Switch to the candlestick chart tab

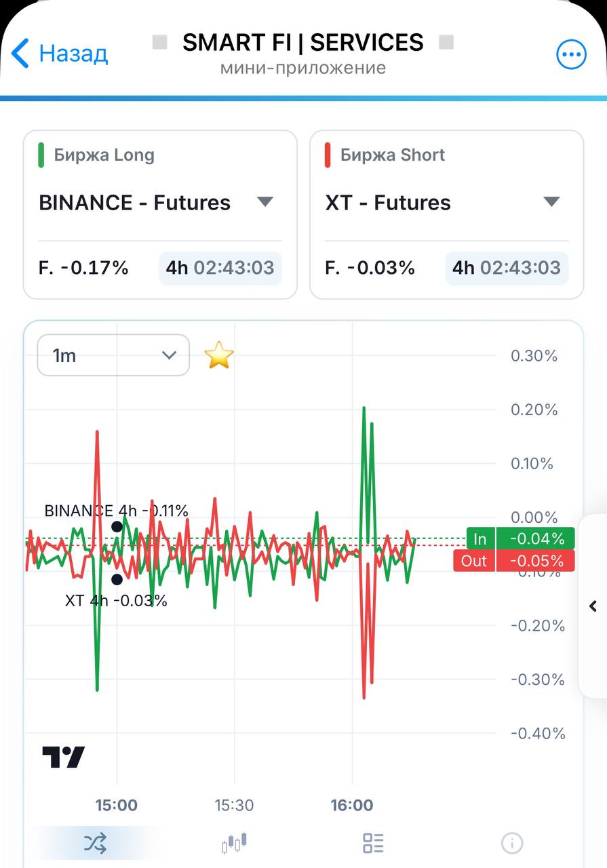(235, 843)
